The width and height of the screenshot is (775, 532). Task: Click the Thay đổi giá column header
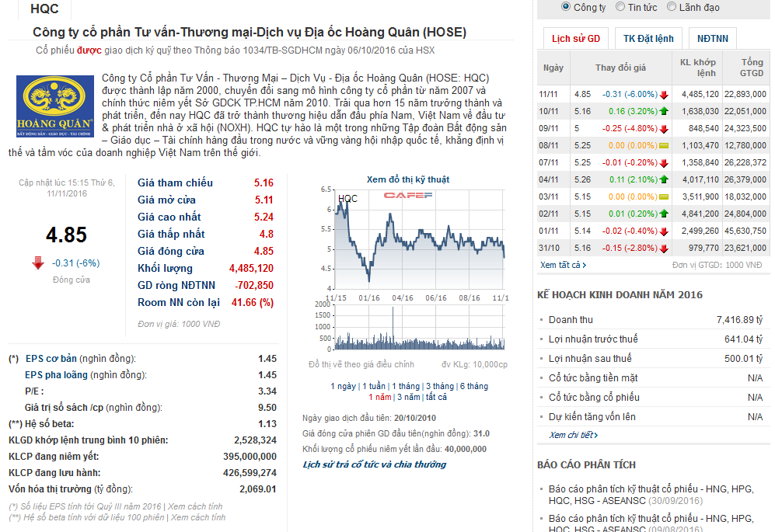click(x=621, y=68)
